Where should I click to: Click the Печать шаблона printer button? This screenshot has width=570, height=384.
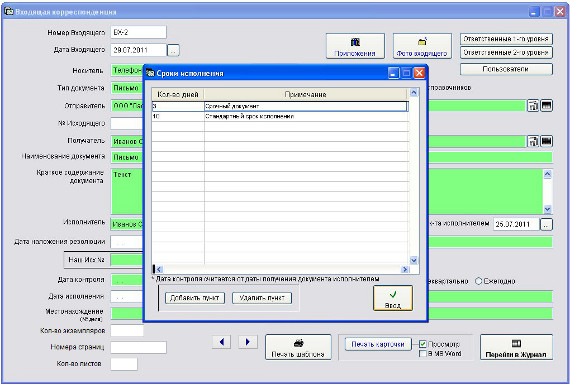(298, 347)
